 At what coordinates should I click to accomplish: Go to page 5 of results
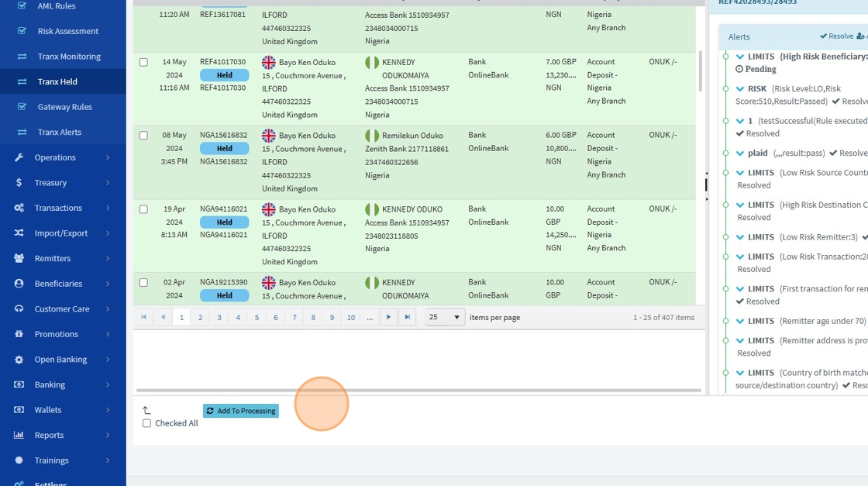pyautogui.click(x=257, y=317)
